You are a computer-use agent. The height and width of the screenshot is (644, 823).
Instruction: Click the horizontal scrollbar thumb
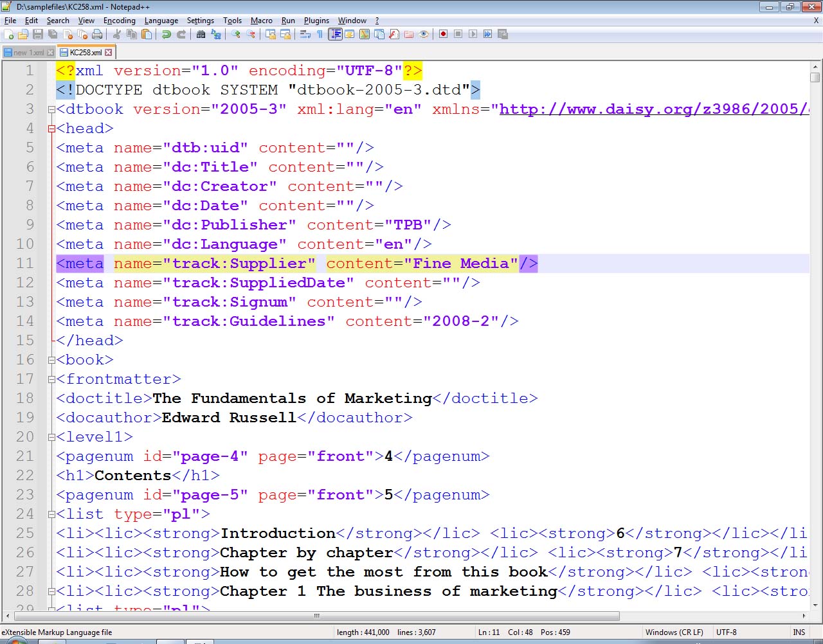[315, 616]
